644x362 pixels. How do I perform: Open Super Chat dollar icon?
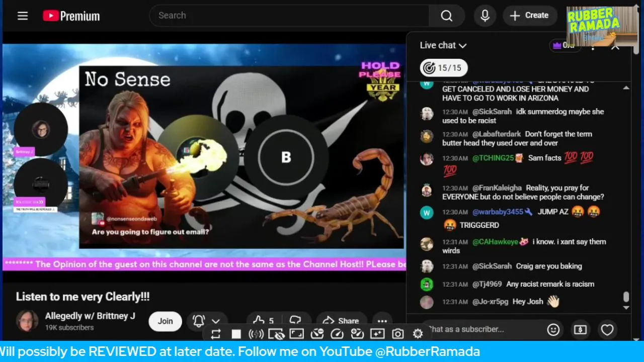click(580, 330)
